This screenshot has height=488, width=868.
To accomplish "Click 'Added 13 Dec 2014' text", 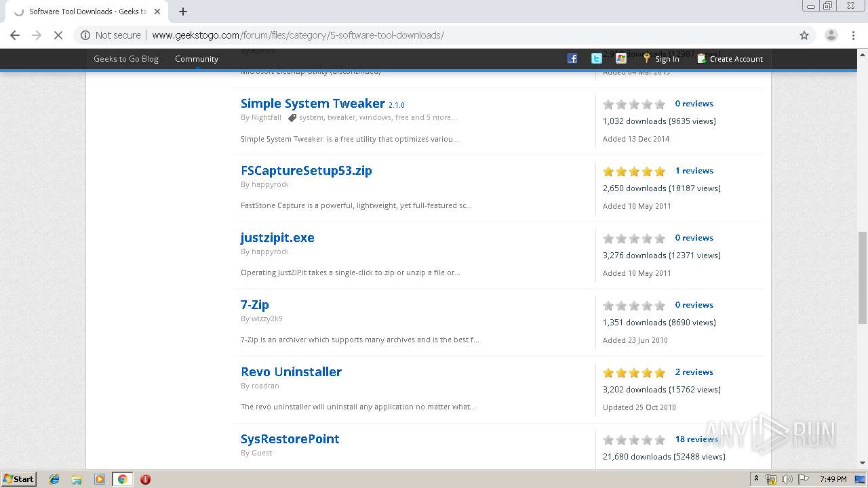I will [x=636, y=139].
